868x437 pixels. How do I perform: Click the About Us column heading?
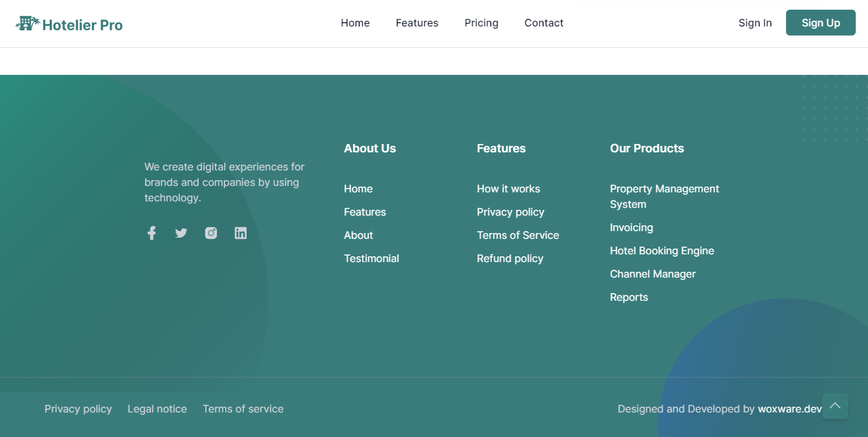tap(370, 148)
